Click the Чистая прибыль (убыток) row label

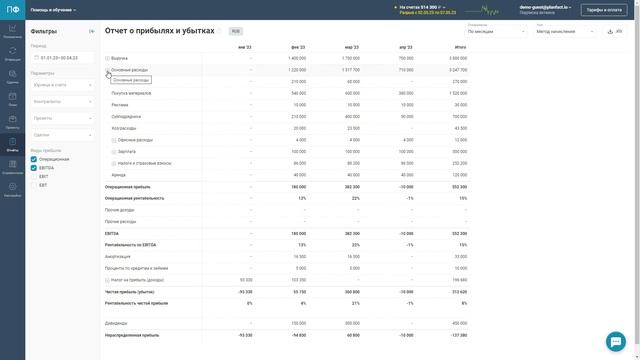click(129, 292)
